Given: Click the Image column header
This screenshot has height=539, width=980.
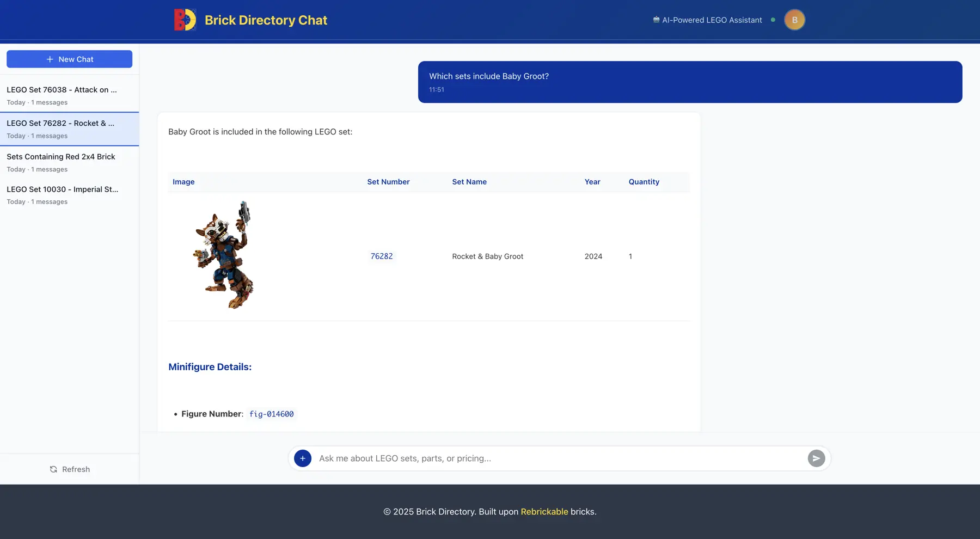Looking at the screenshot, I should (x=183, y=182).
